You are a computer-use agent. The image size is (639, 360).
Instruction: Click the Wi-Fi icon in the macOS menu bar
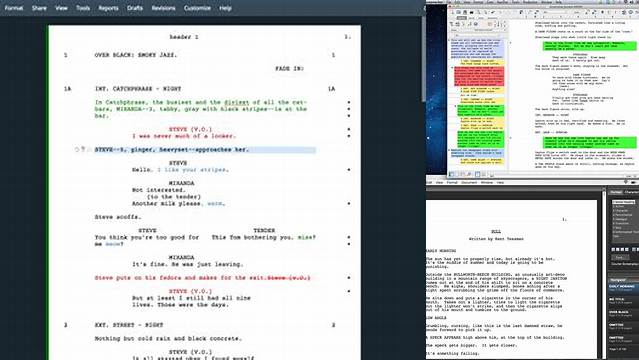(x=626, y=182)
